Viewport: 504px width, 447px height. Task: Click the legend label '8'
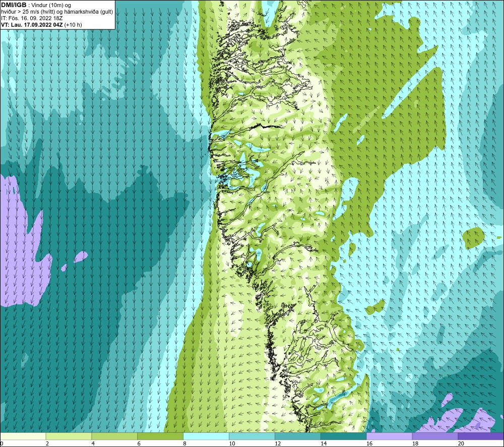pyautogui.click(x=184, y=443)
